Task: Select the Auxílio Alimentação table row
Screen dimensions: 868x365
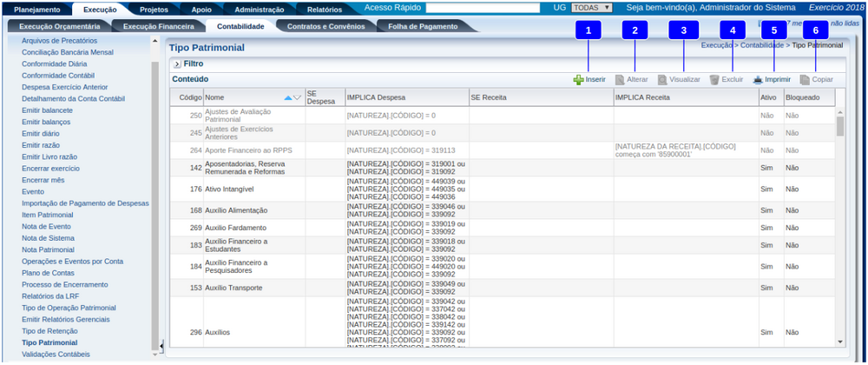Action: [236, 210]
